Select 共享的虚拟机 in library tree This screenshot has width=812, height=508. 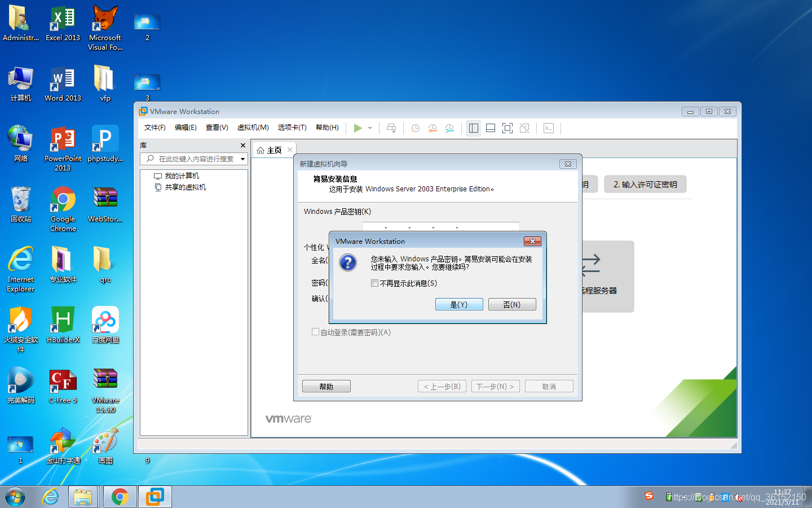coord(180,187)
